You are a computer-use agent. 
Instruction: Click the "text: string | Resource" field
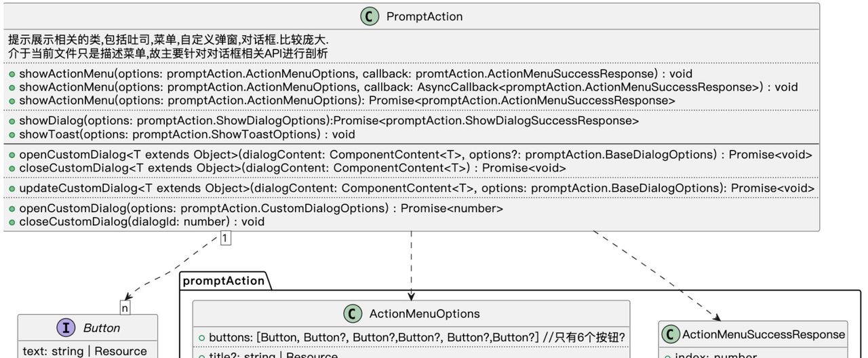[85, 351]
